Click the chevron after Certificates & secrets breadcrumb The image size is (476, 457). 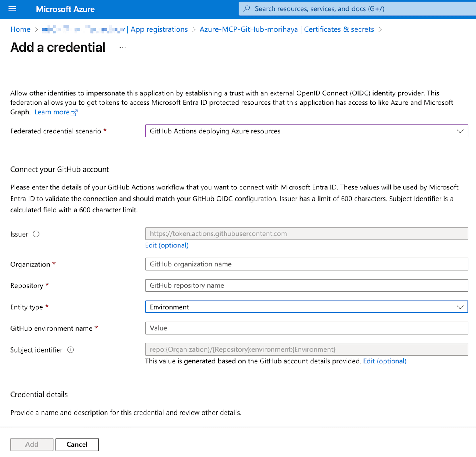(x=380, y=29)
